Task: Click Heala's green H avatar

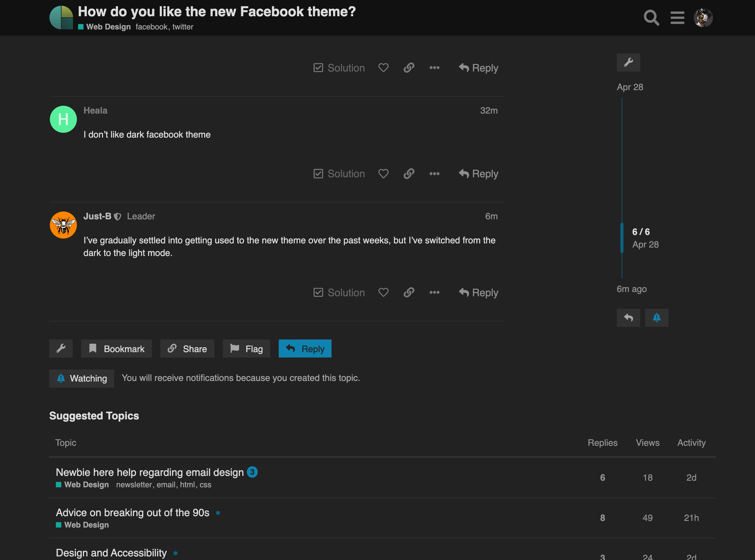Action: (x=63, y=119)
